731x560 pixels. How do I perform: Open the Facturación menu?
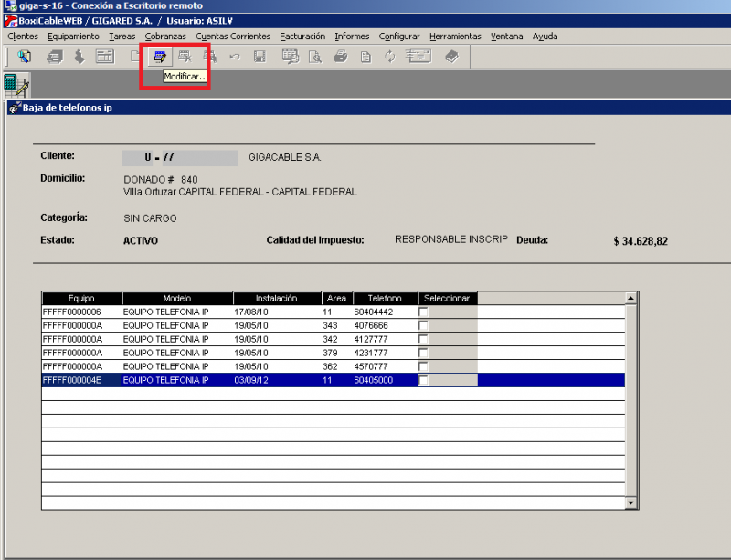pyautogui.click(x=302, y=37)
